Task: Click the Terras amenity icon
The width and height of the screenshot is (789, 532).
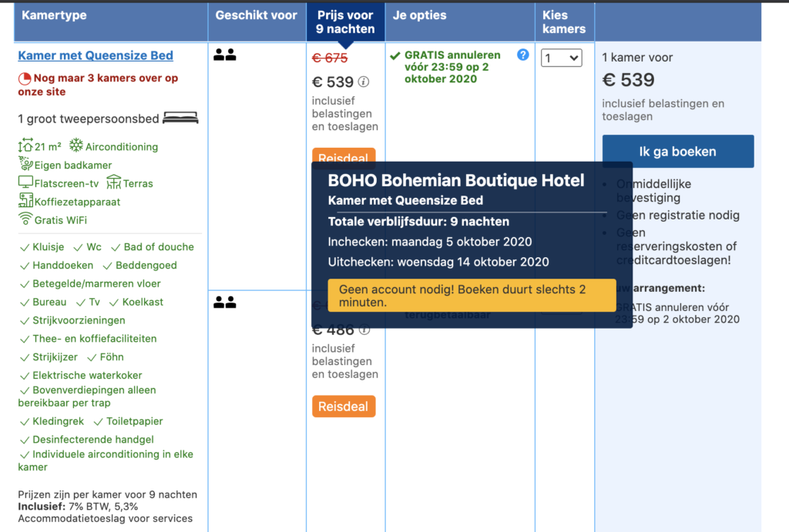Action: tap(114, 182)
